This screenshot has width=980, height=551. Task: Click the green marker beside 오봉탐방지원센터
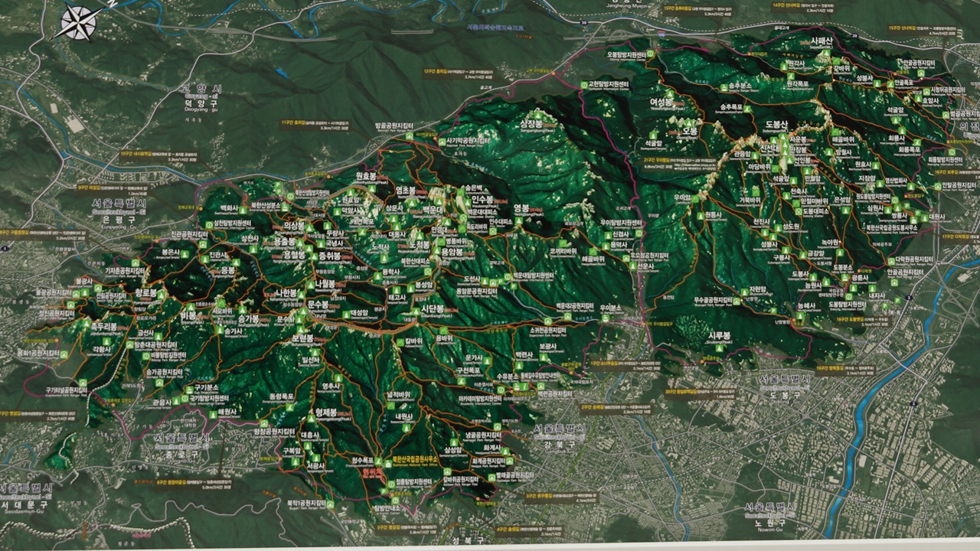(x=648, y=54)
